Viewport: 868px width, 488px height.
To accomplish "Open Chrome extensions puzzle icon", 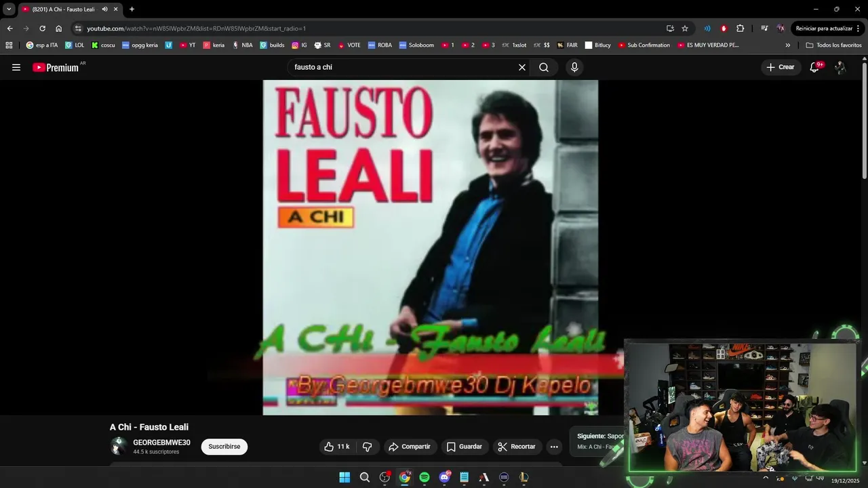I will [x=740, y=28].
